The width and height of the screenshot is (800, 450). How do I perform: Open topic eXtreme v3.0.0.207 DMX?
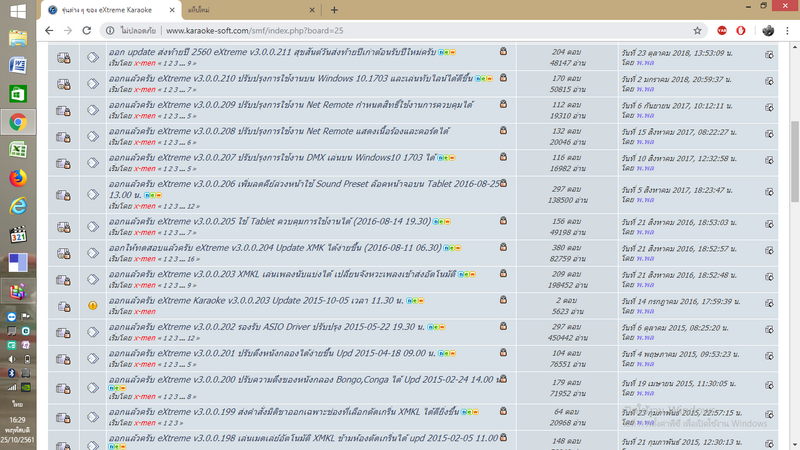pos(272,158)
